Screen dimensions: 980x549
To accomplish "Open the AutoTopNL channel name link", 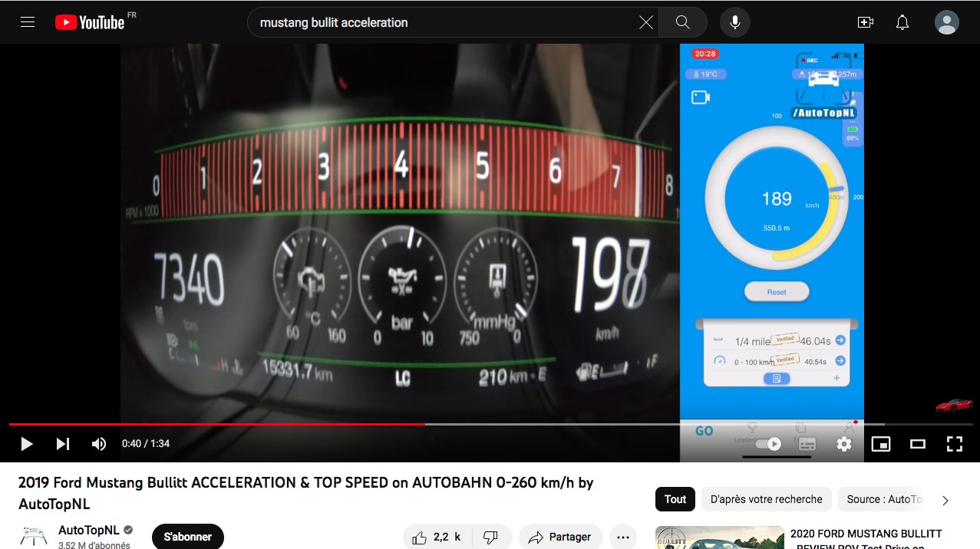I will (x=90, y=530).
